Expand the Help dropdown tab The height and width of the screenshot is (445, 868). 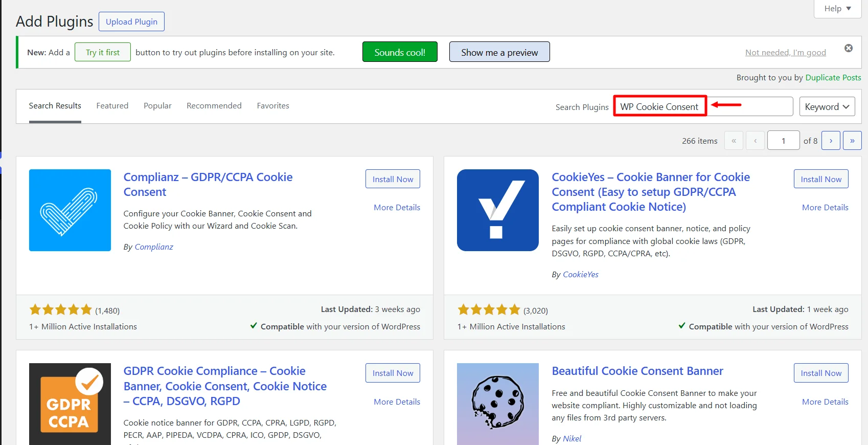837,9
